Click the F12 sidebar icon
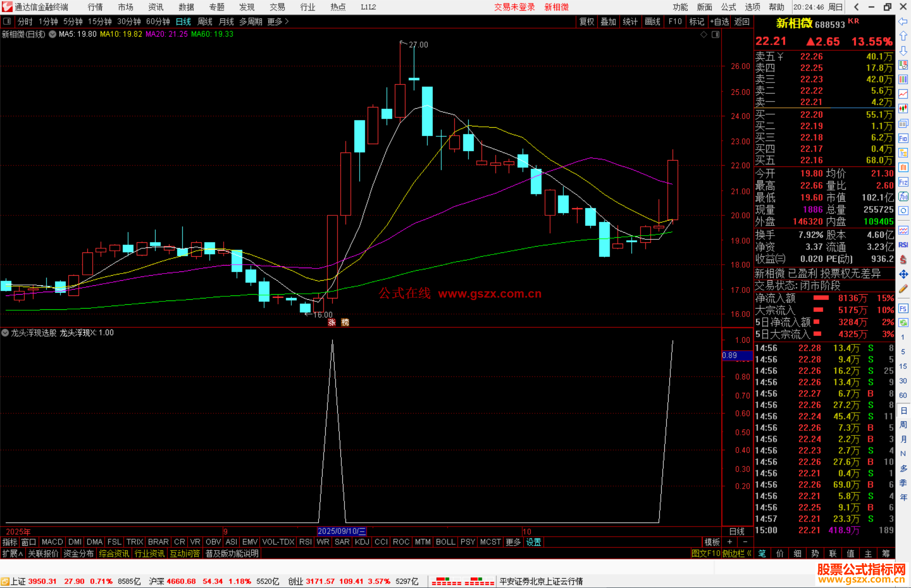Image resolution: width=911 pixels, height=588 pixels. pos(903,182)
